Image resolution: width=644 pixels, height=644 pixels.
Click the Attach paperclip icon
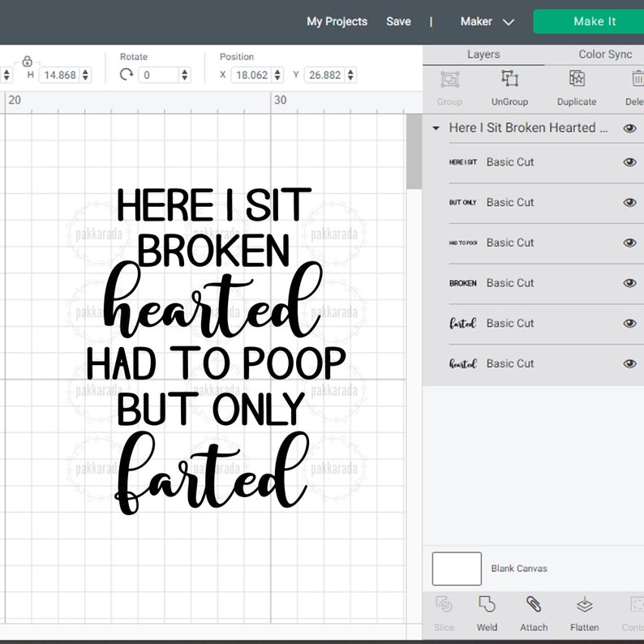coord(534,604)
